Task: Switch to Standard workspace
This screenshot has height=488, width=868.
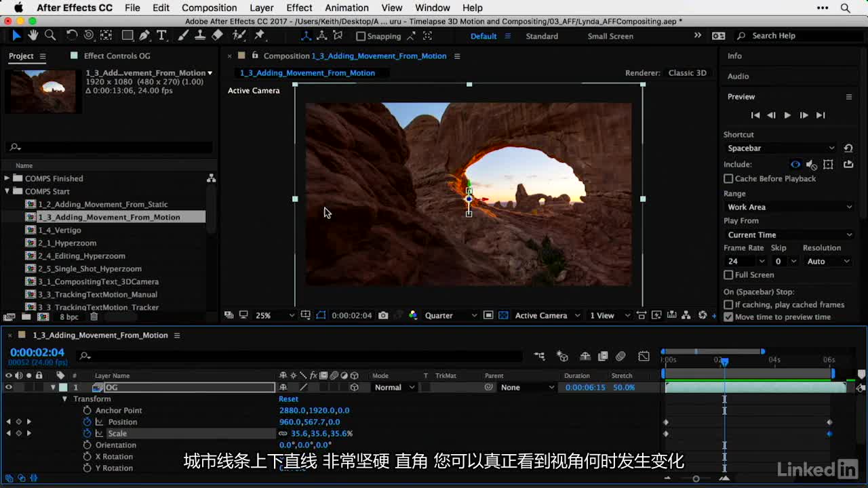Action: pyautogui.click(x=542, y=36)
